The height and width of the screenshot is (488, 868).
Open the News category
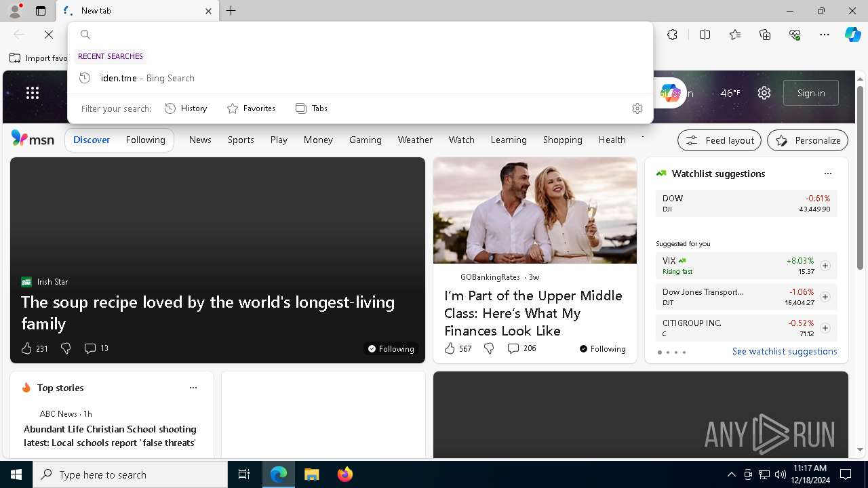(200, 140)
